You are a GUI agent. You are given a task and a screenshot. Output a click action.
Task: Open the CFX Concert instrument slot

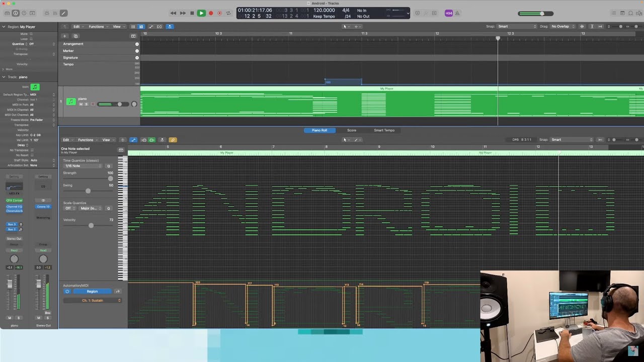[x=14, y=200]
